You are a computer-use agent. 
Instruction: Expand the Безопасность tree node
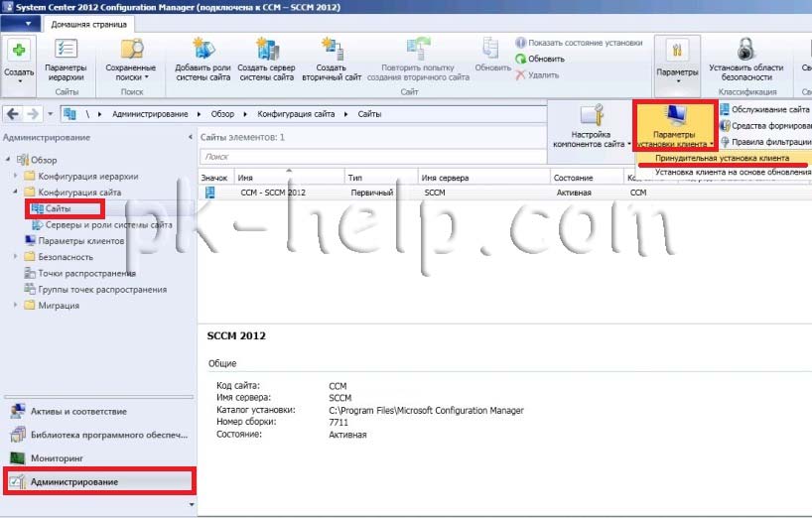click(x=15, y=257)
